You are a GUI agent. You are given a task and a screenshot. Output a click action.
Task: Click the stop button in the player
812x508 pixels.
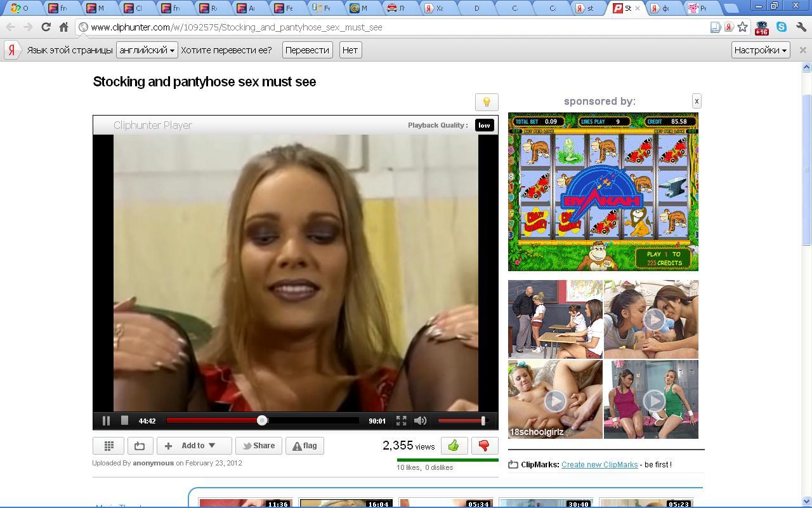coord(124,420)
